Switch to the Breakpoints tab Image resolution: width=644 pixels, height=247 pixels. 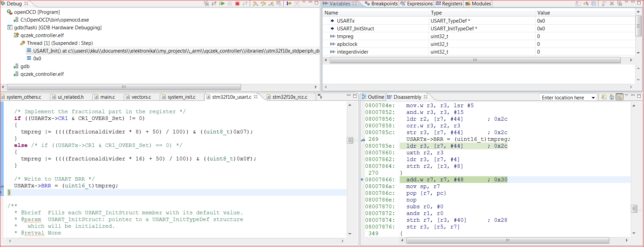pyautogui.click(x=381, y=4)
